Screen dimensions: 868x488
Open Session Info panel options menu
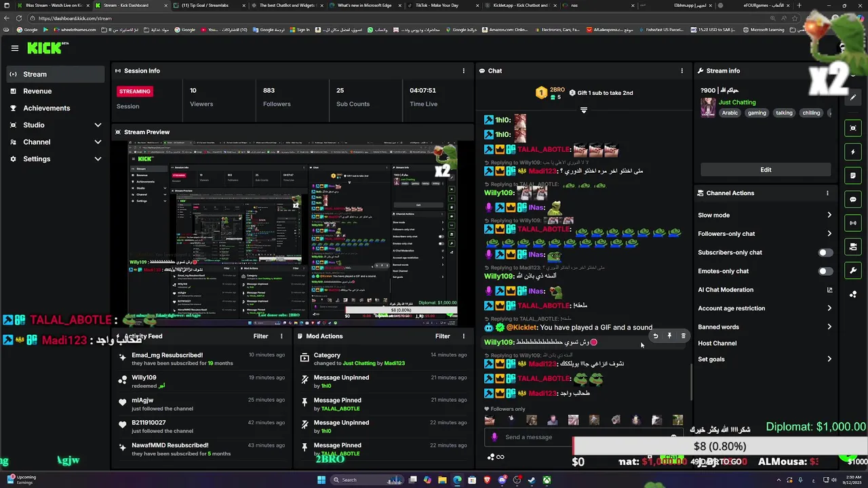tap(464, 70)
